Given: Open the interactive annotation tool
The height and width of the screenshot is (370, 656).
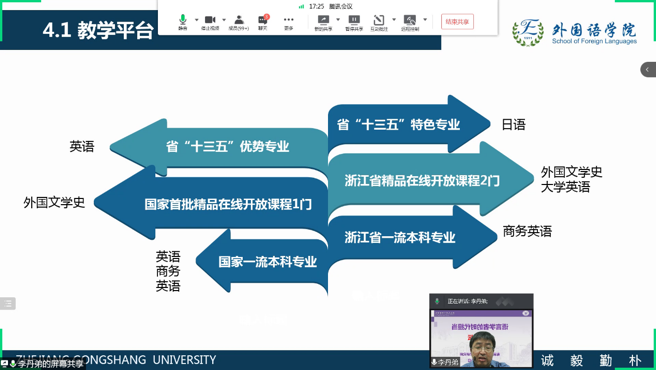Looking at the screenshot, I should click(379, 22).
